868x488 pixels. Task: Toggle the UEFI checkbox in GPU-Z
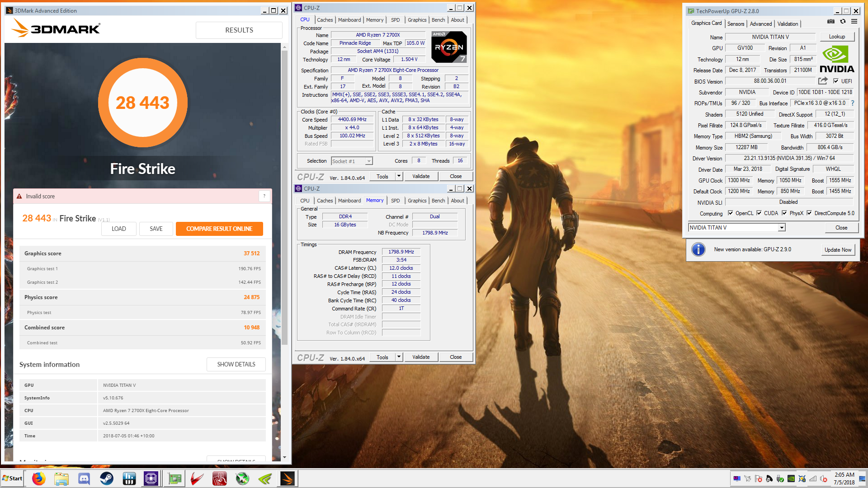(x=836, y=81)
